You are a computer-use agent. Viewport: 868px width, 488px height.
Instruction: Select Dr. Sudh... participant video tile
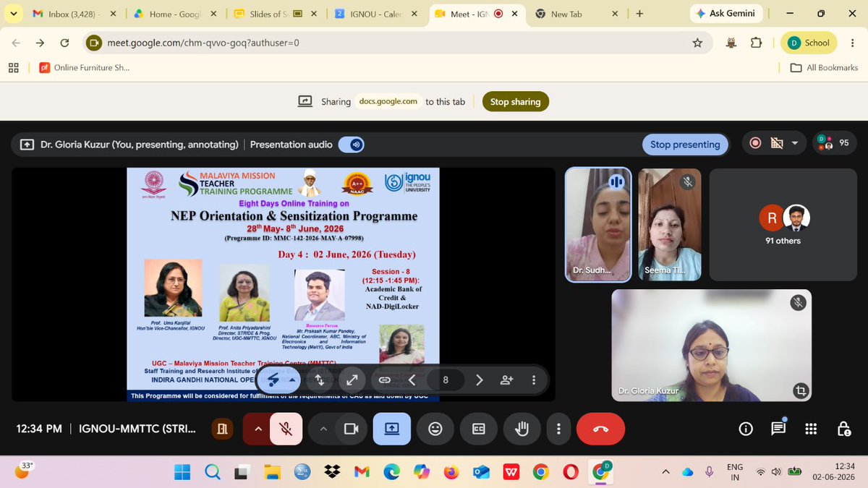point(597,225)
